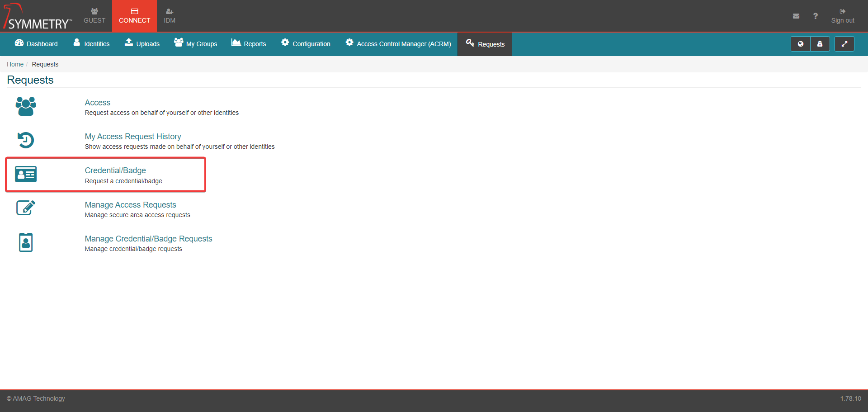Image resolution: width=868 pixels, height=412 pixels.
Task: Click the Access group-of-people icon
Action: [x=26, y=106]
